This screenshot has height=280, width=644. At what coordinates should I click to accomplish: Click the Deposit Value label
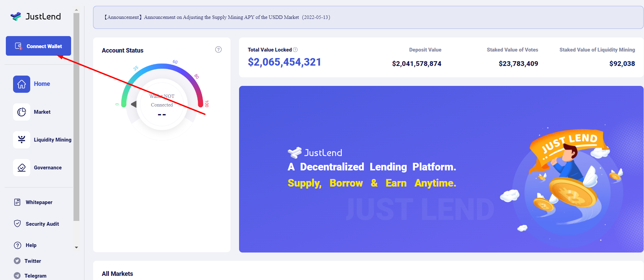click(x=425, y=50)
